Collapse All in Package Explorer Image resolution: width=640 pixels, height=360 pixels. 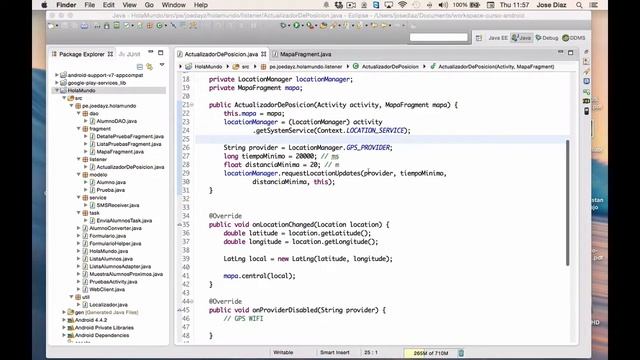coord(140,67)
